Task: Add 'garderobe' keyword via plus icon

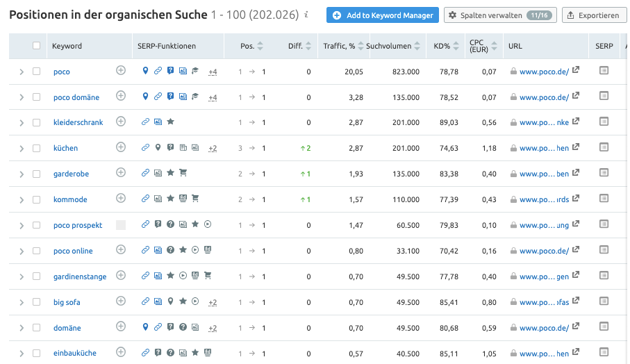Action: tap(121, 173)
